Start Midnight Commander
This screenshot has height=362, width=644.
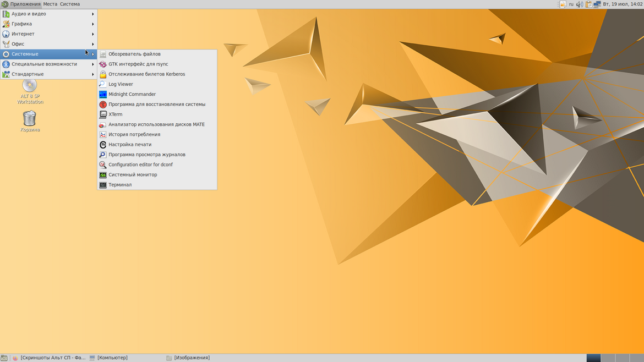pos(157,95)
